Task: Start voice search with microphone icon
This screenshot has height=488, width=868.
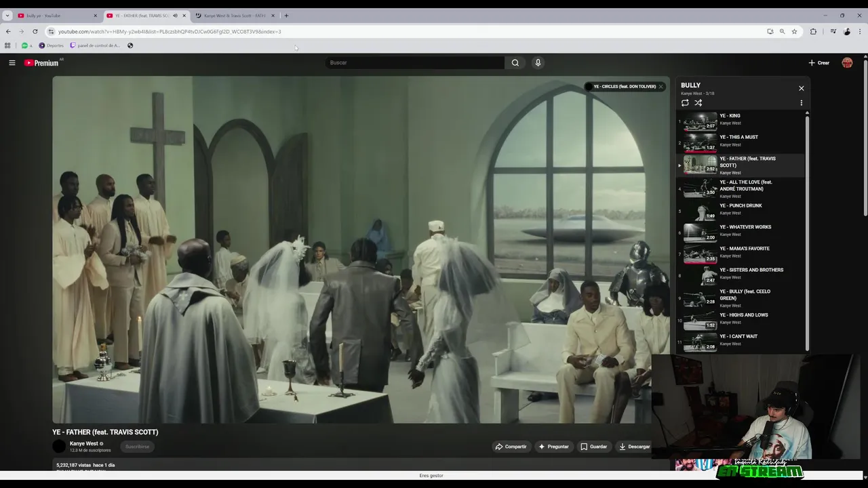Action: [x=538, y=62]
